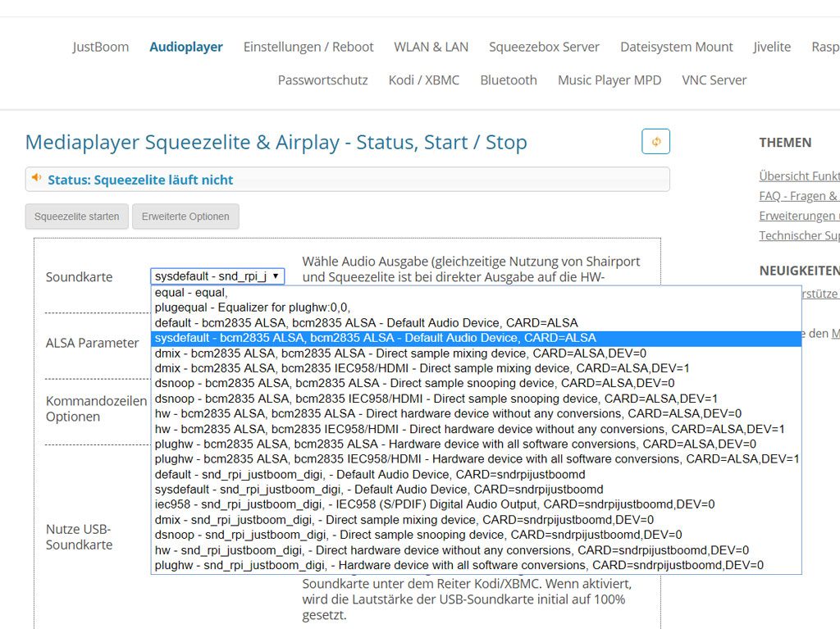Screen dimensions: 840x629
Task: Choose 'dsnoop - snd_rpi_justboom_digi' option
Action: [477, 535]
